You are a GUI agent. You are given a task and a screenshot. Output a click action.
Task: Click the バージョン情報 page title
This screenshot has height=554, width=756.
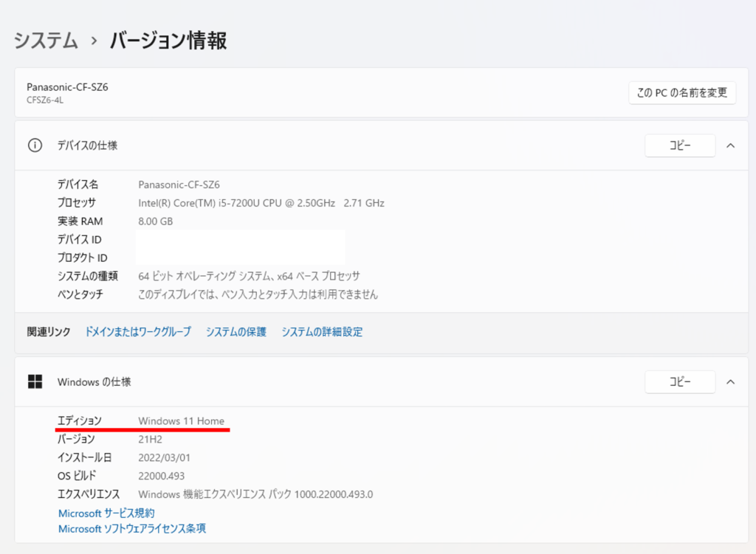pyautogui.click(x=168, y=41)
